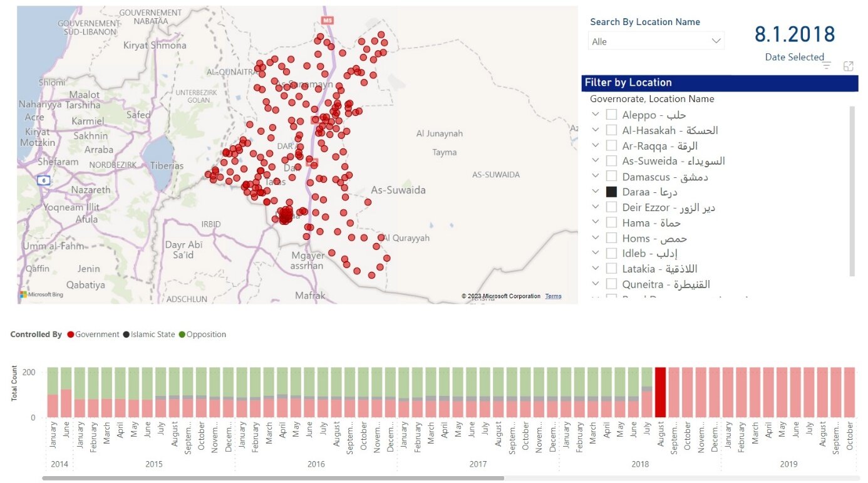Click the Government red legend marker
868x483 pixels.
[71, 335]
